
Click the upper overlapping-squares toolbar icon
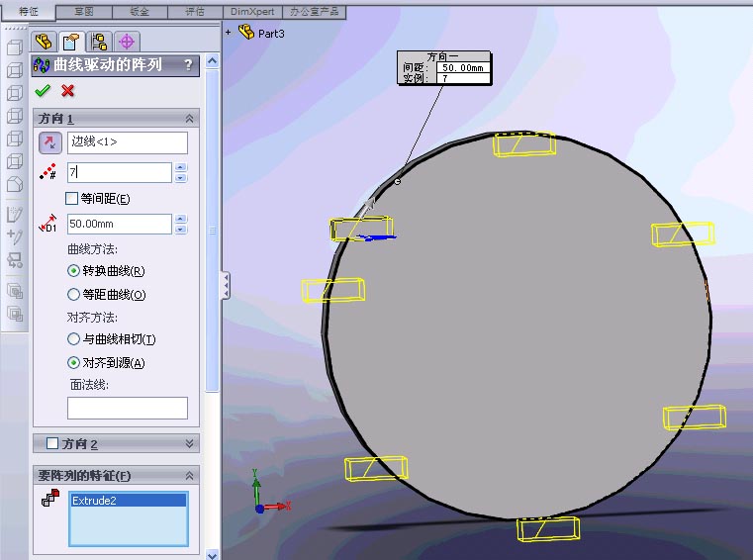coord(15,291)
